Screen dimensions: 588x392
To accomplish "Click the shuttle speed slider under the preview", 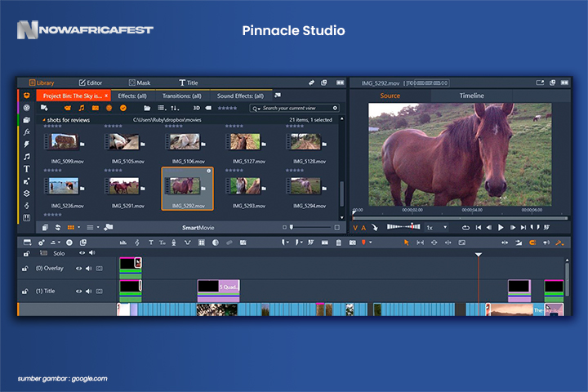I will 403,226.
